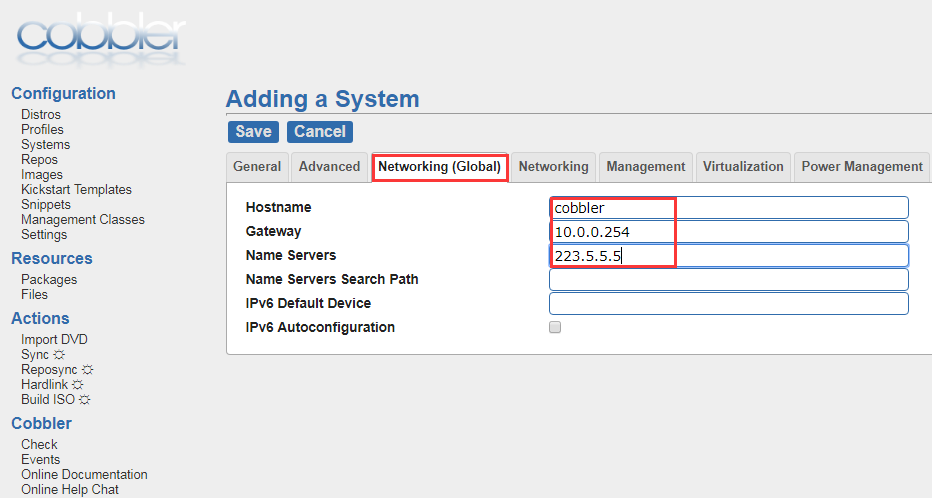Open Files under Resources
Screen dimensions: 932x498
click(x=34, y=295)
